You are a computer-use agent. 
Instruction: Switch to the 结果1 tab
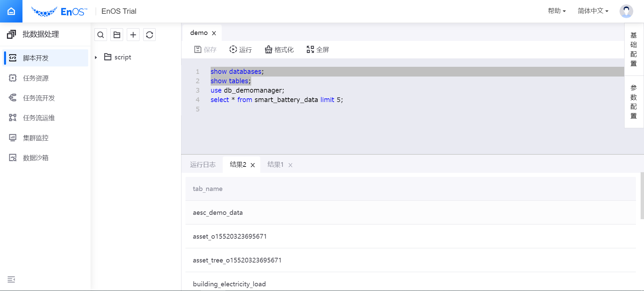[x=275, y=164]
